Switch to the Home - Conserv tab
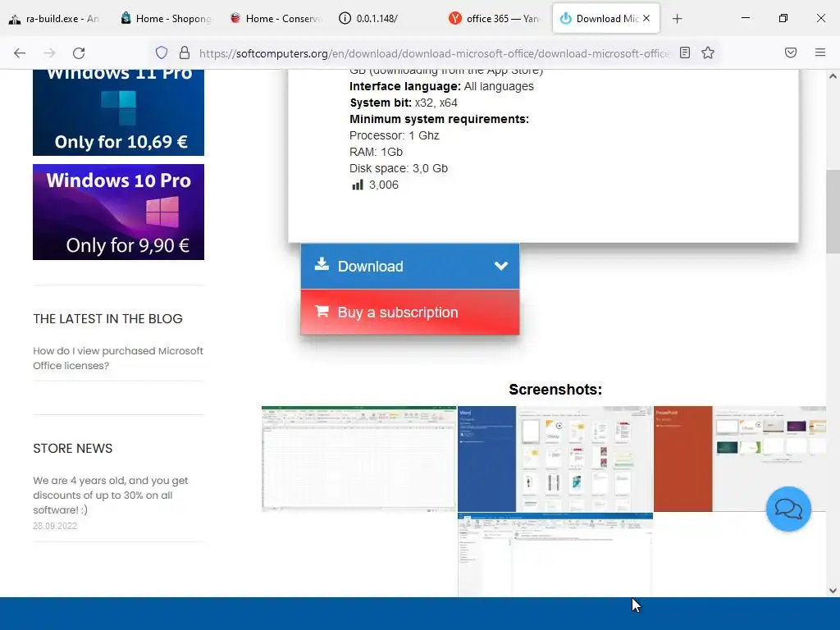Image resolution: width=840 pixels, height=630 pixels. (x=276, y=19)
